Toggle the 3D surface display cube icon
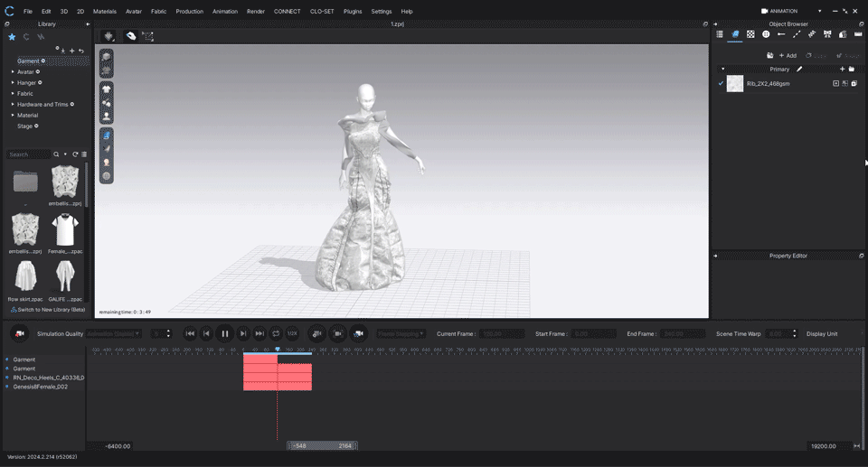The image size is (868, 467). pyautogui.click(x=107, y=56)
